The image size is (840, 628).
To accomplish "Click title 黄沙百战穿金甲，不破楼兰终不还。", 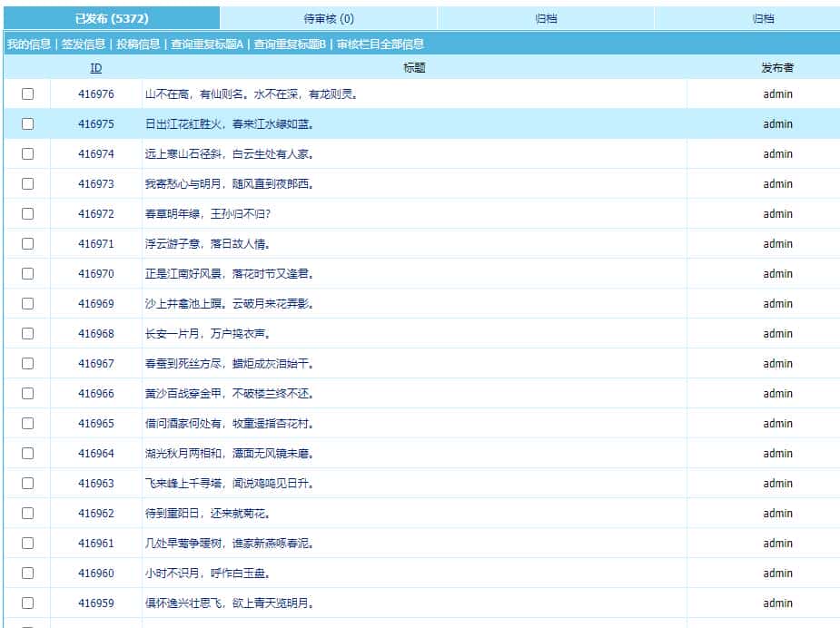I will tap(229, 394).
